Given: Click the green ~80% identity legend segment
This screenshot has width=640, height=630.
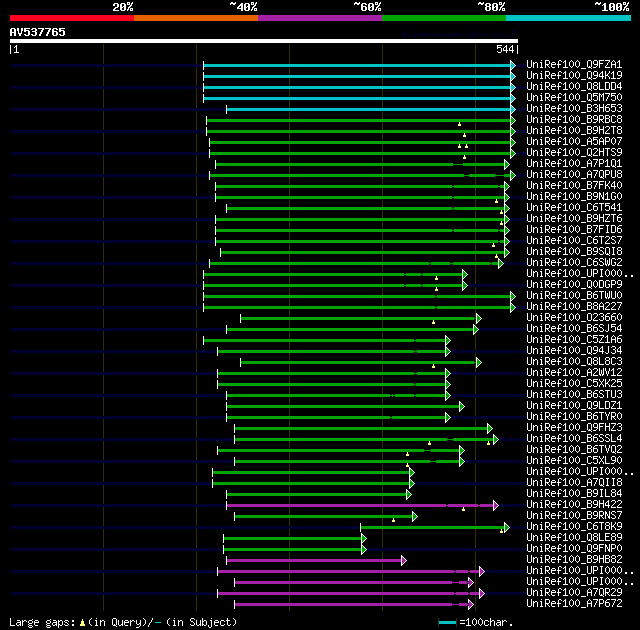Looking at the screenshot, I should click(444, 18).
